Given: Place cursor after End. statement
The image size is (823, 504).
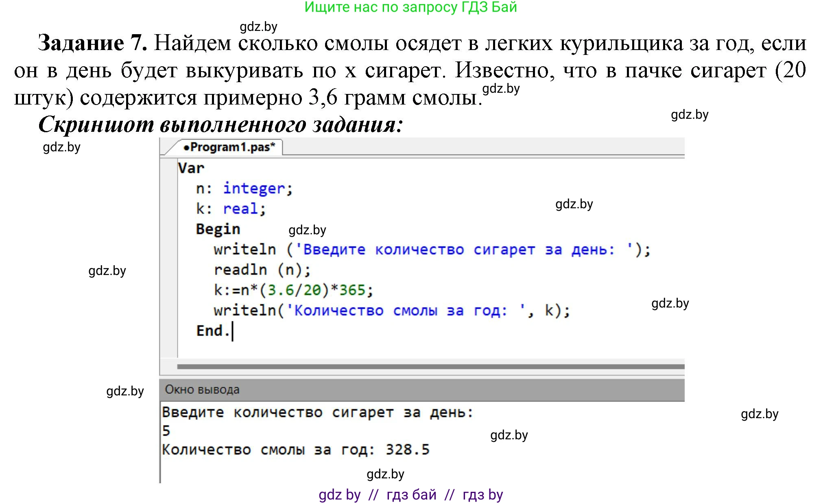Looking at the screenshot, I should [x=232, y=330].
